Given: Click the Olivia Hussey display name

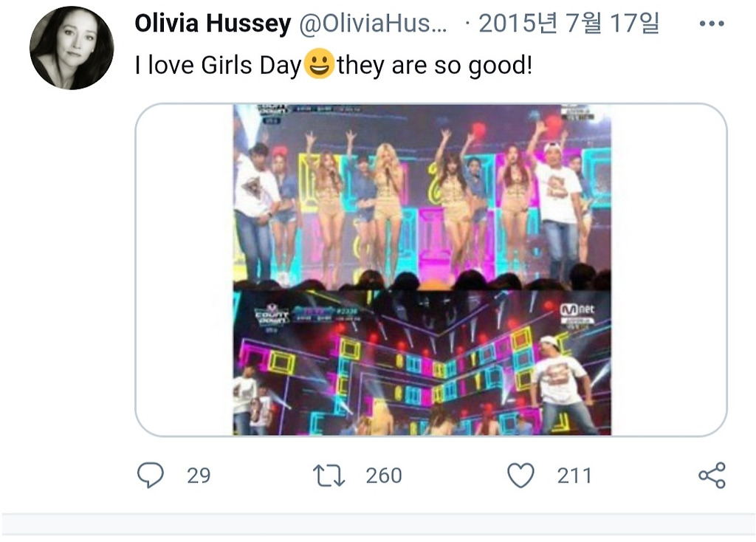Looking at the screenshot, I should coord(213,24).
